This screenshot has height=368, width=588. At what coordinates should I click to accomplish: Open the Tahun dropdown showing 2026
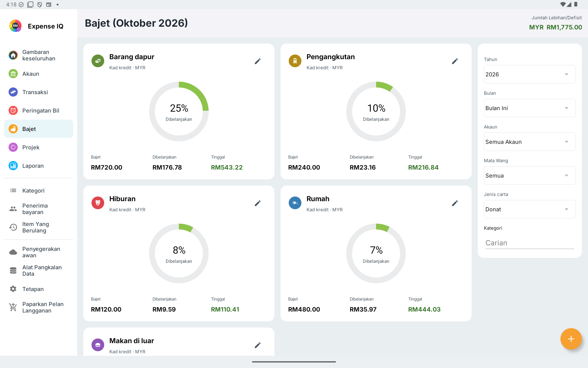[530, 74]
